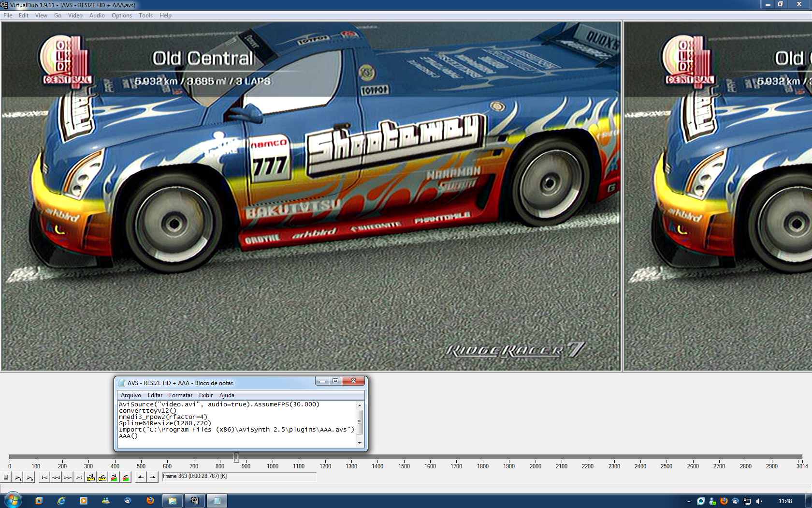Open Exibir menu in Notepad
The height and width of the screenshot is (508, 812).
pos(206,395)
